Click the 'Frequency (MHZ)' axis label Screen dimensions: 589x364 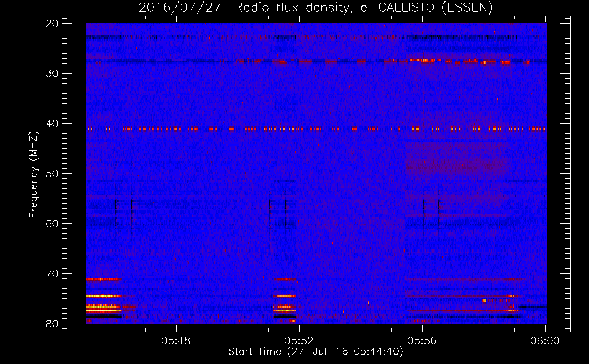(33, 174)
